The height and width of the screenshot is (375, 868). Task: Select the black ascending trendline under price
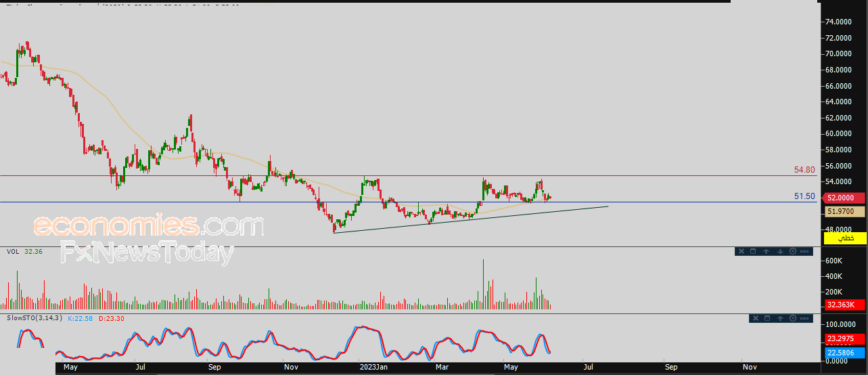(x=472, y=219)
